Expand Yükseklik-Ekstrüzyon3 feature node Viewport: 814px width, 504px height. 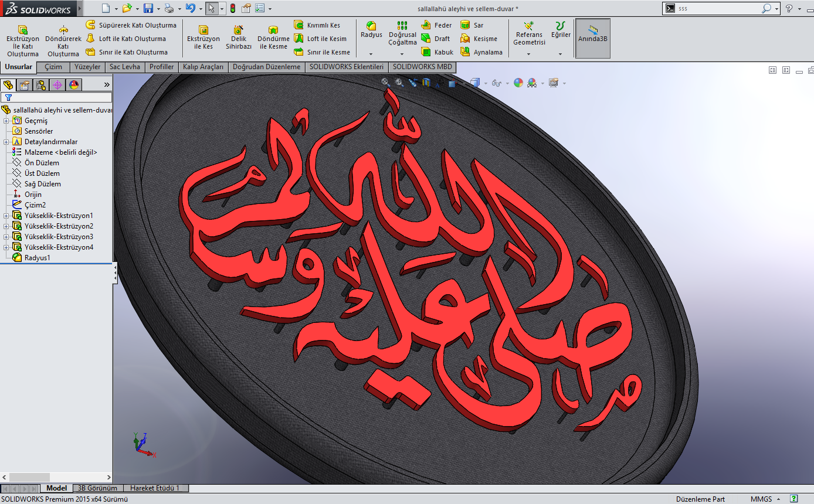pyautogui.click(x=6, y=237)
